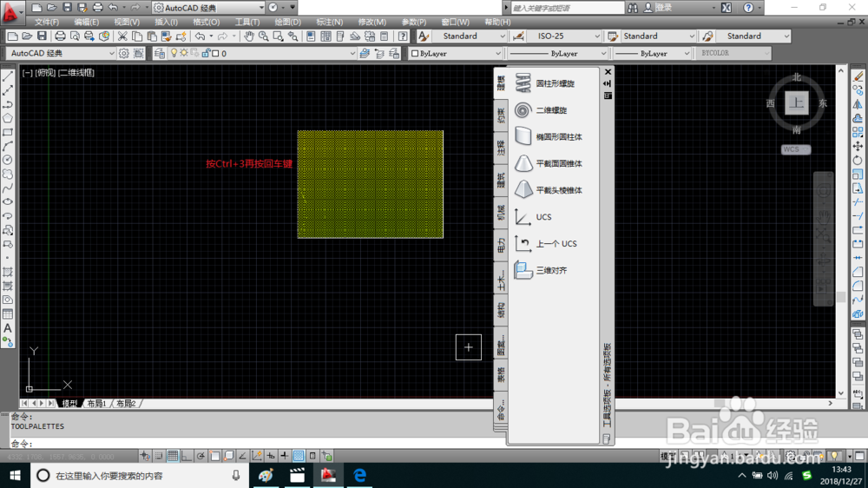Close the tool palette with X

coord(608,72)
